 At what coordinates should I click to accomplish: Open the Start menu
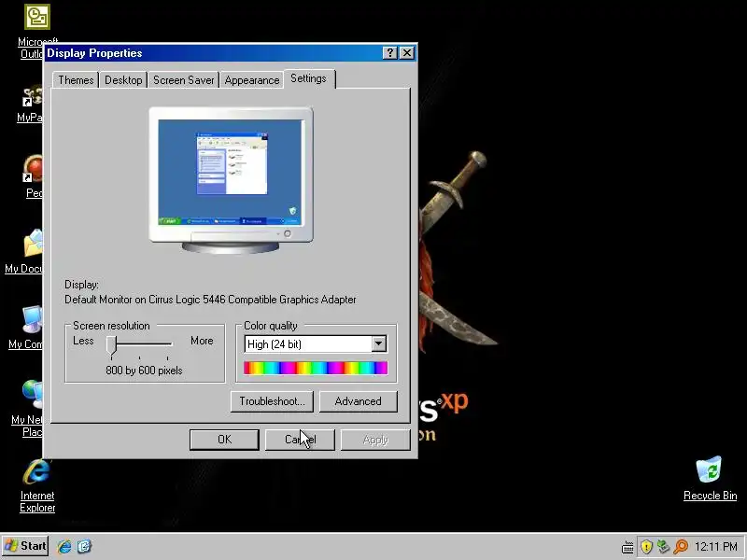pyautogui.click(x=25, y=546)
